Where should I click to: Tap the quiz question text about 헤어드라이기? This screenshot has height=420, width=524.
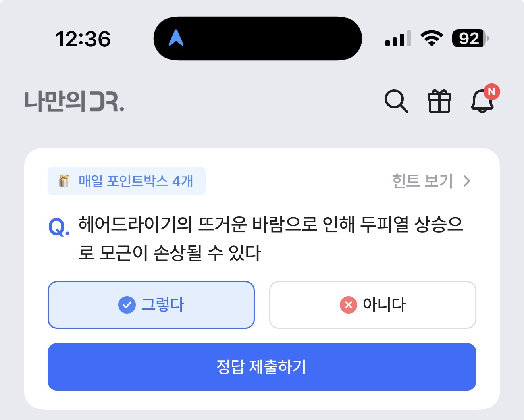coord(271,239)
